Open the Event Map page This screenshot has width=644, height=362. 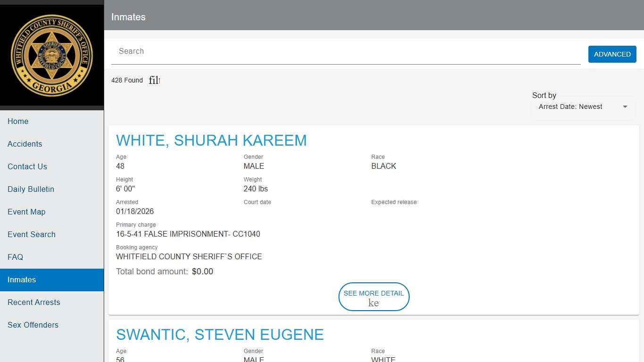tap(26, 212)
